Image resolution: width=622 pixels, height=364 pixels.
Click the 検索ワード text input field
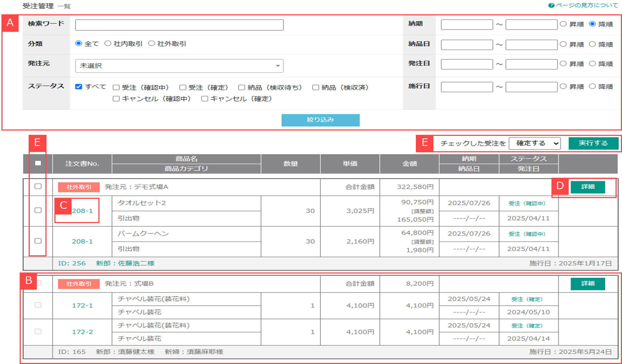179,25
